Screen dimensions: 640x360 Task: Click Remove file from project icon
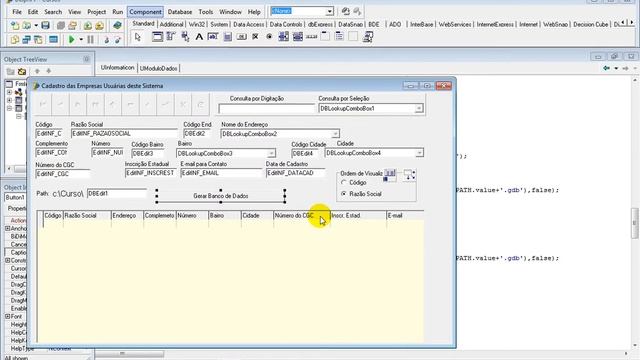pos(99,26)
